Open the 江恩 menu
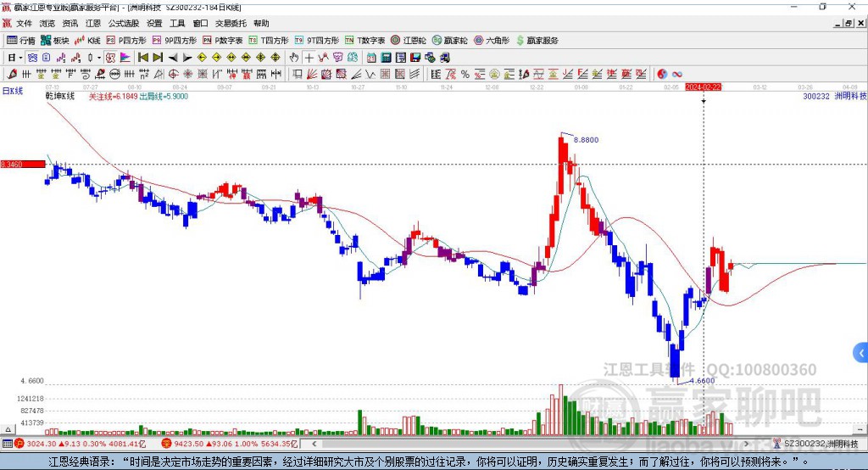 click(93, 23)
